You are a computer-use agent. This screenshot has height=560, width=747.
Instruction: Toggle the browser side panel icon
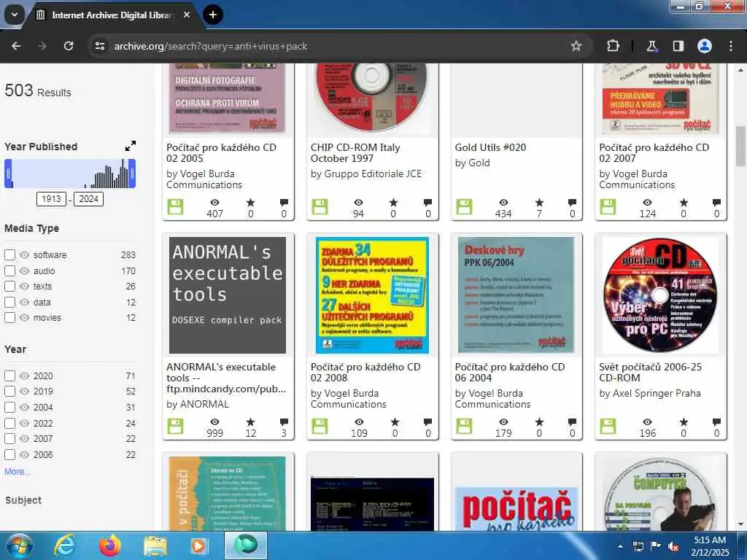(678, 46)
